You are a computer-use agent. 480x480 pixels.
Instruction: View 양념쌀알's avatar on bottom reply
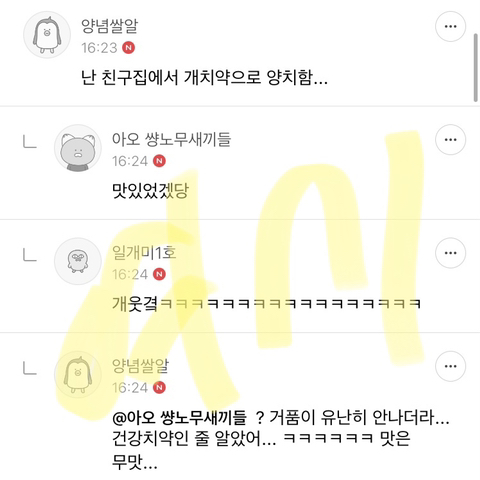pyautogui.click(x=78, y=374)
